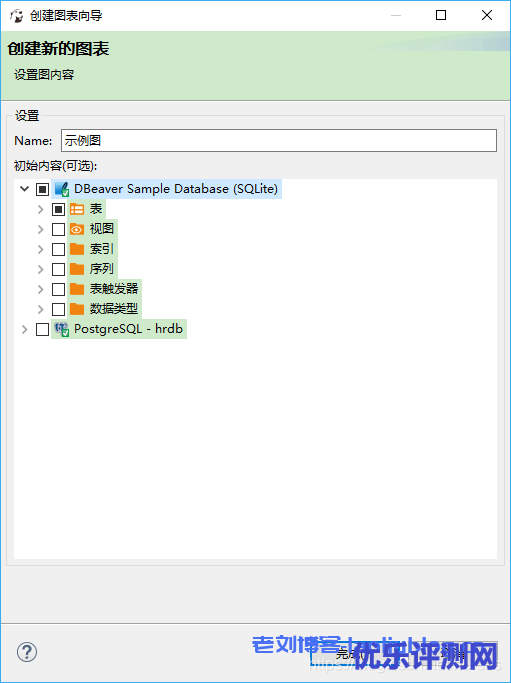Click the orange tables (表) icon
This screenshot has height=683, width=511.
point(77,210)
